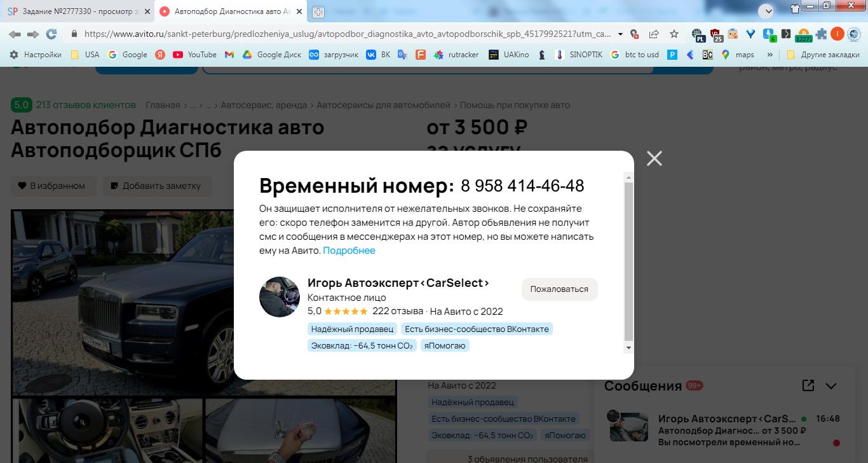Open the Google Translate bookmark icon
Image resolution: width=868 pixels, height=463 pixels.
[402, 55]
